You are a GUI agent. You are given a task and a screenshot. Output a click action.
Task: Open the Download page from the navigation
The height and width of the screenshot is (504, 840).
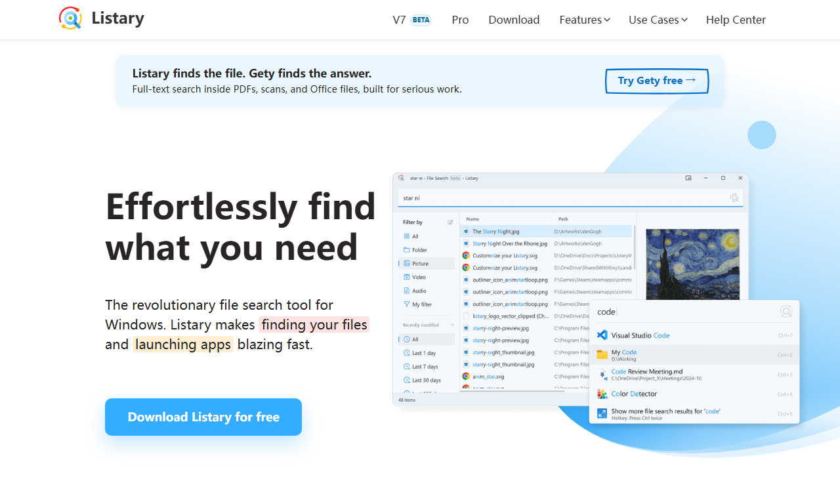tap(514, 20)
